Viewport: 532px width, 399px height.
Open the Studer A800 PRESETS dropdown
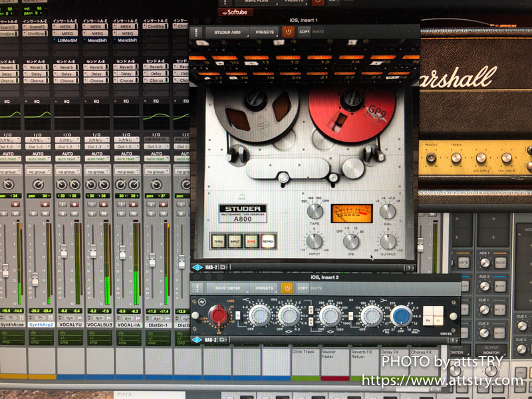tap(265, 31)
